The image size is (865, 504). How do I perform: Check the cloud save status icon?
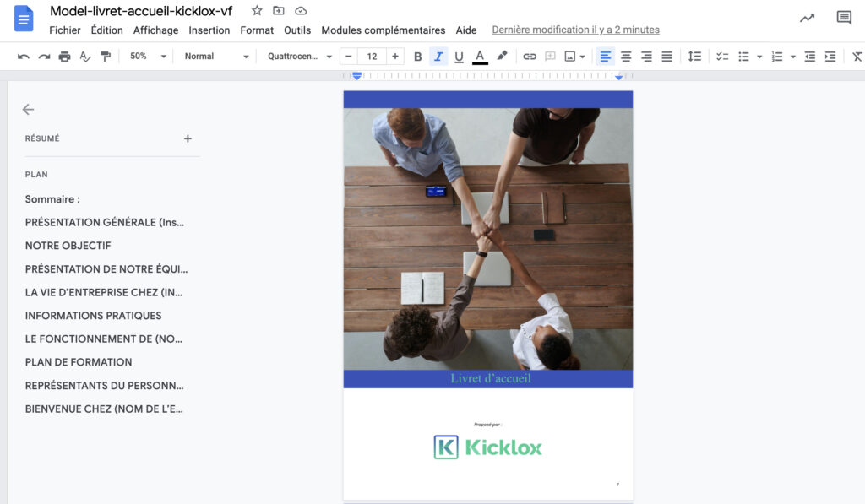pyautogui.click(x=301, y=10)
